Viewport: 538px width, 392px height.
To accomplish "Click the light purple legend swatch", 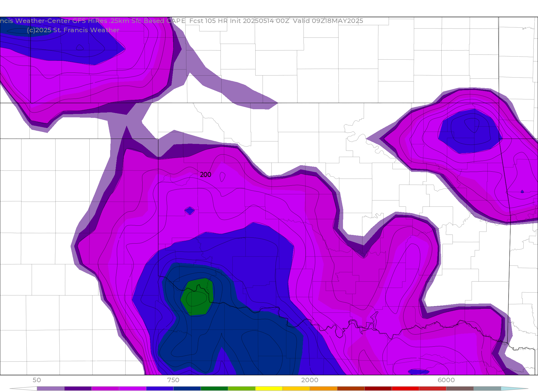I will click(50, 389).
